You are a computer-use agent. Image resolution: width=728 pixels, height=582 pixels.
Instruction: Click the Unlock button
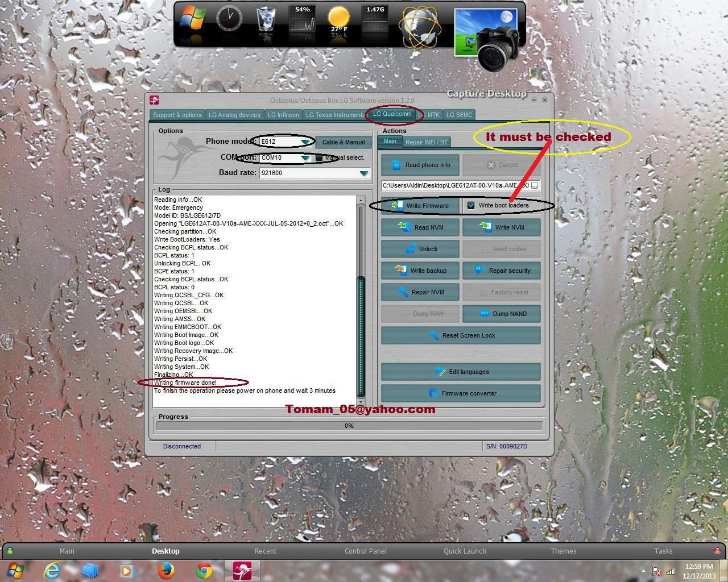[x=420, y=249]
